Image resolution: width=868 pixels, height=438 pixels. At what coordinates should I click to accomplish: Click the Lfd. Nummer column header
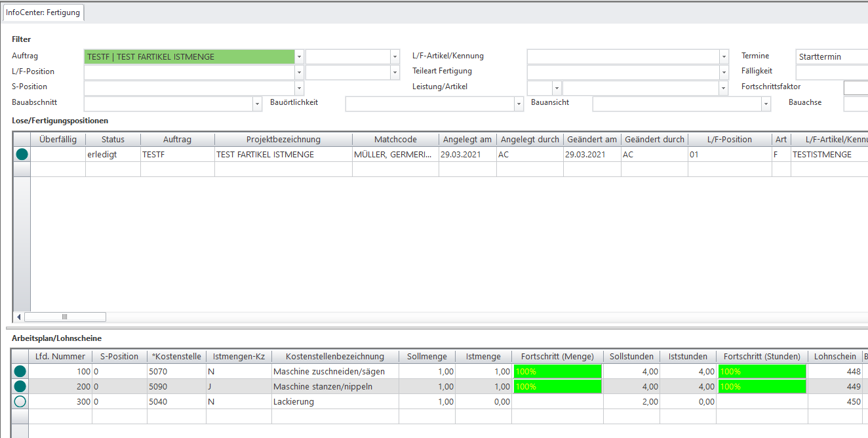(60, 356)
